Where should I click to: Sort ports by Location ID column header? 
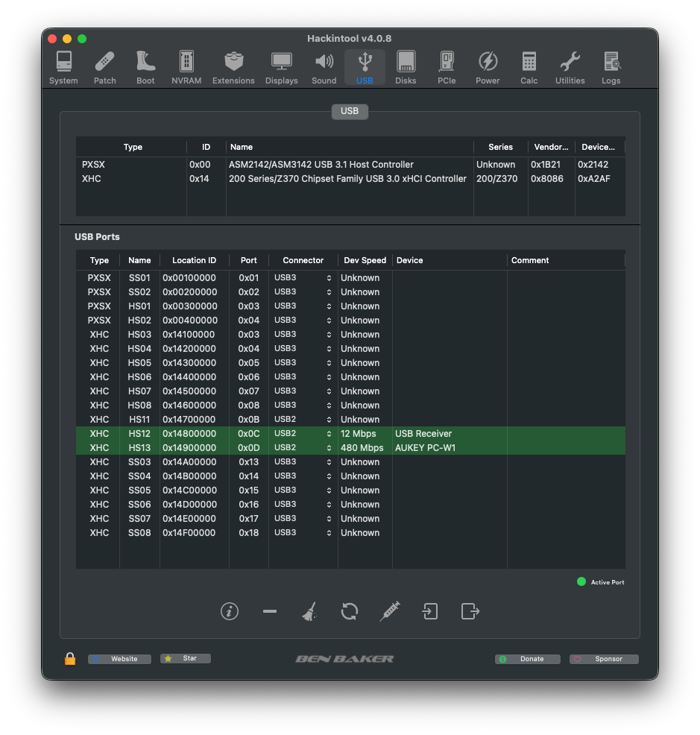click(x=194, y=260)
